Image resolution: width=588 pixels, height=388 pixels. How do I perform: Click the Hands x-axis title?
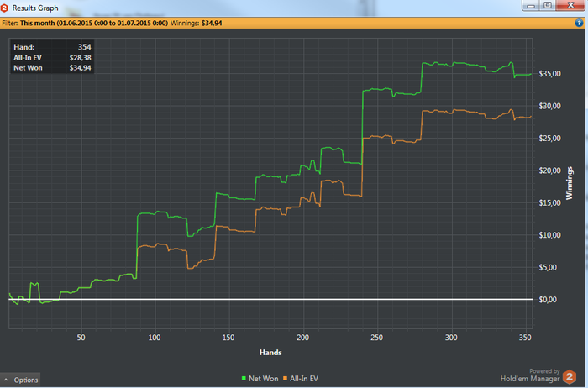270,353
